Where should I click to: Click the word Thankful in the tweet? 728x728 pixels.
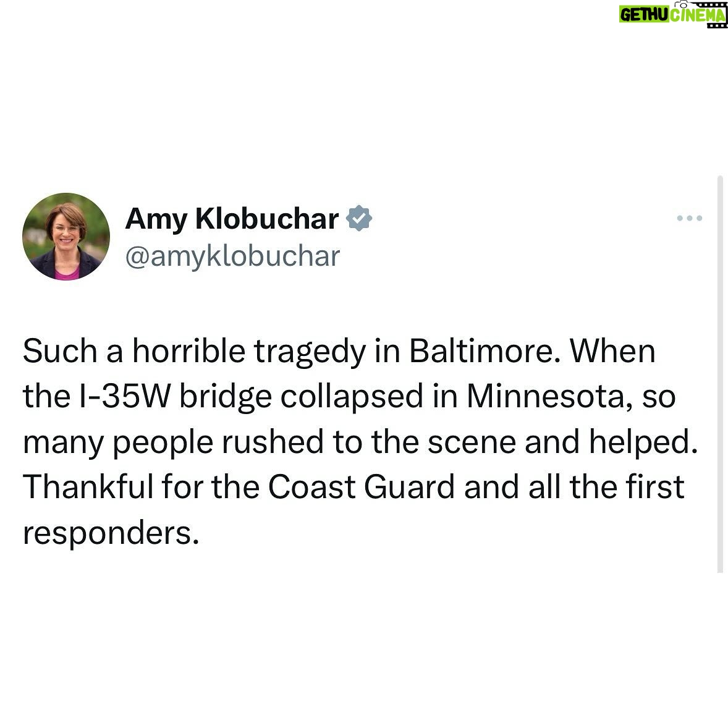(x=88, y=487)
